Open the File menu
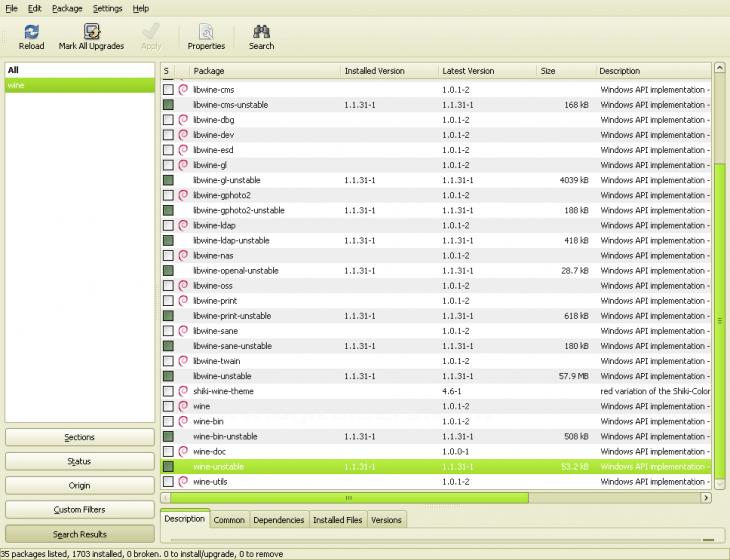Image resolution: width=730 pixels, height=560 pixels. tap(11, 8)
